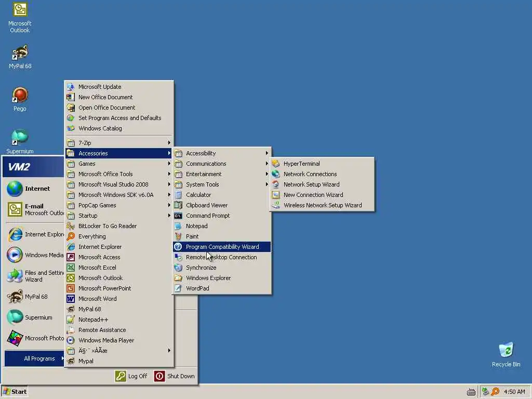532x399 pixels.
Task: Launch Files and Settings Wizard from Start menu
Action: pos(35,276)
